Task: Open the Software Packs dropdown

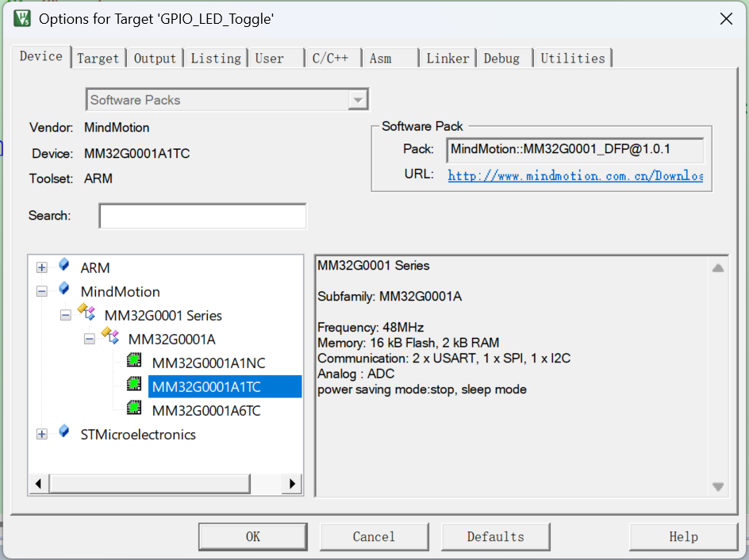Action: pyautogui.click(x=359, y=100)
